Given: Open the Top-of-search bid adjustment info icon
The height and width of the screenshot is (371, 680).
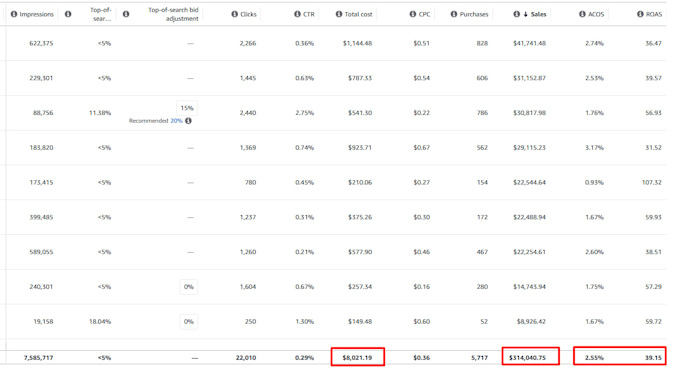Looking at the screenshot, I should 126,14.
